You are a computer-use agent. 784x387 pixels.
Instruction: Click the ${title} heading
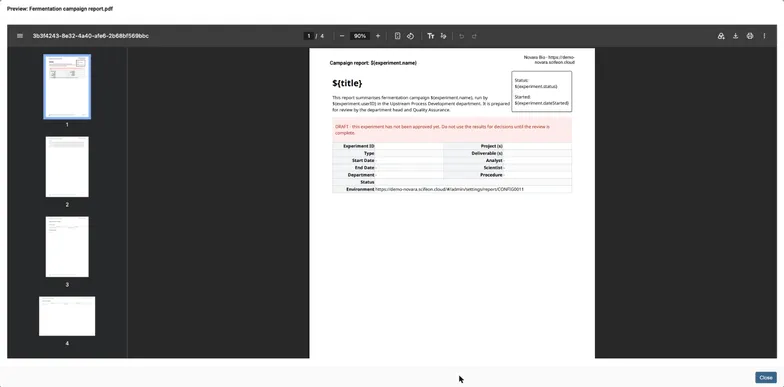tap(347, 83)
